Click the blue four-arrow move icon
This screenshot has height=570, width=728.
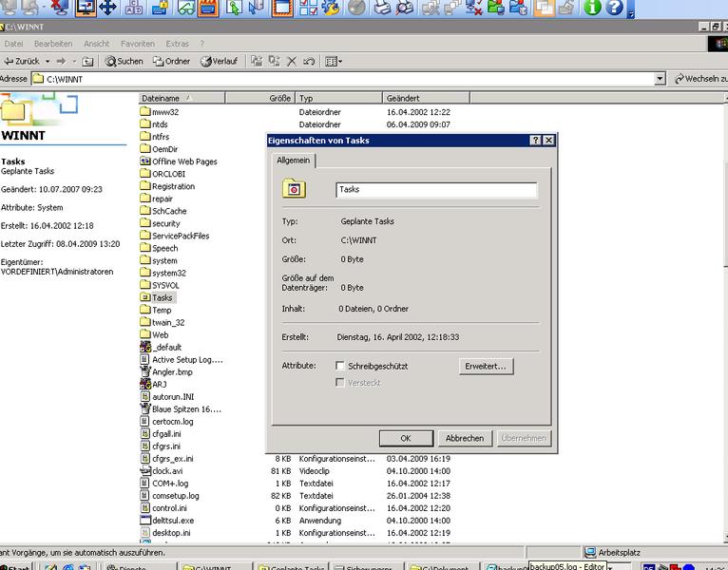coord(107,8)
